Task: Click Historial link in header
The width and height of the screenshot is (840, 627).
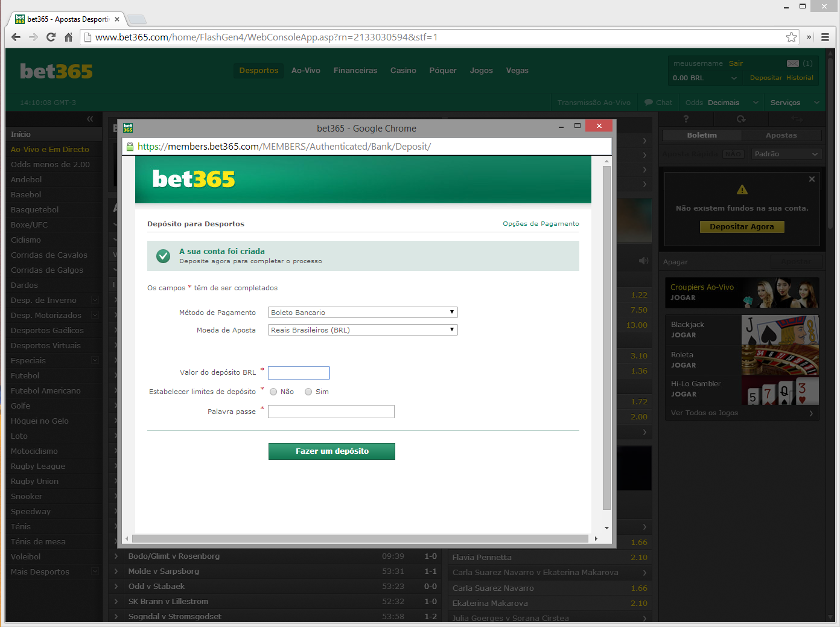Action: click(x=800, y=78)
